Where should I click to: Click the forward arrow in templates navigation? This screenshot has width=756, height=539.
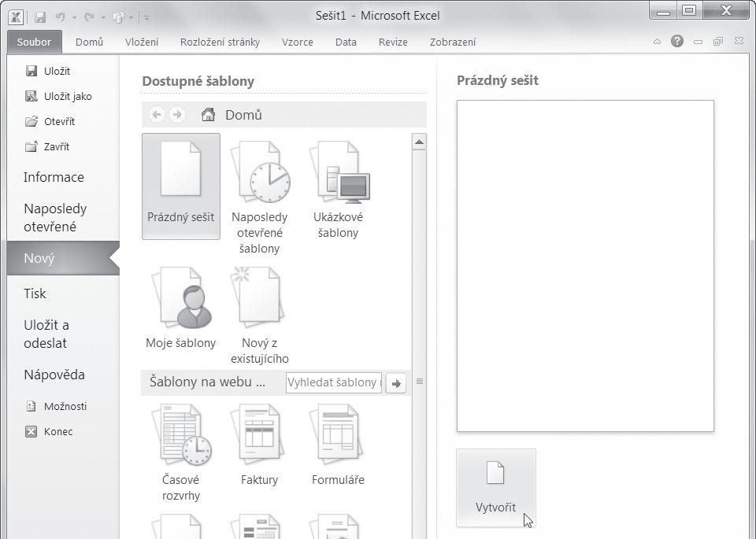[x=177, y=115]
